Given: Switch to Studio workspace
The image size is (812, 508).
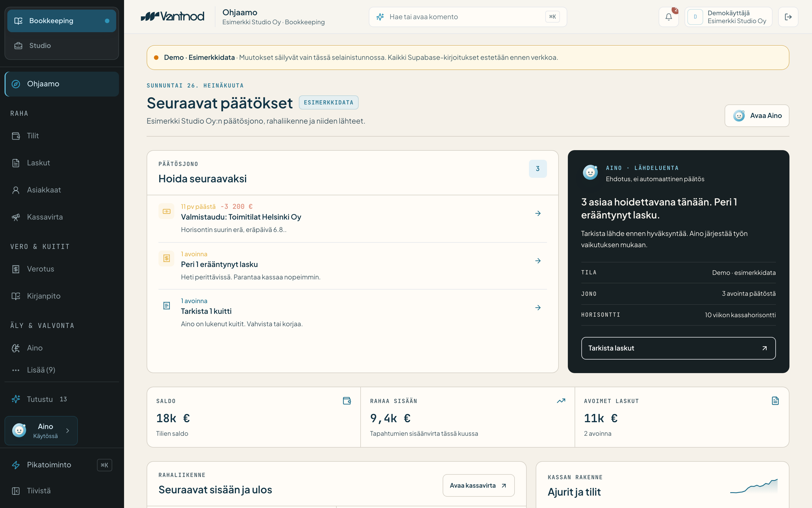Looking at the screenshot, I should click(x=62, y=45).
